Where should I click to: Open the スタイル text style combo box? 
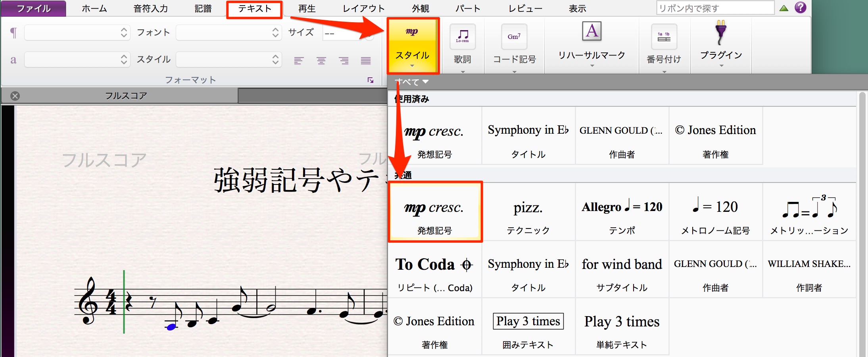(229, 59)
